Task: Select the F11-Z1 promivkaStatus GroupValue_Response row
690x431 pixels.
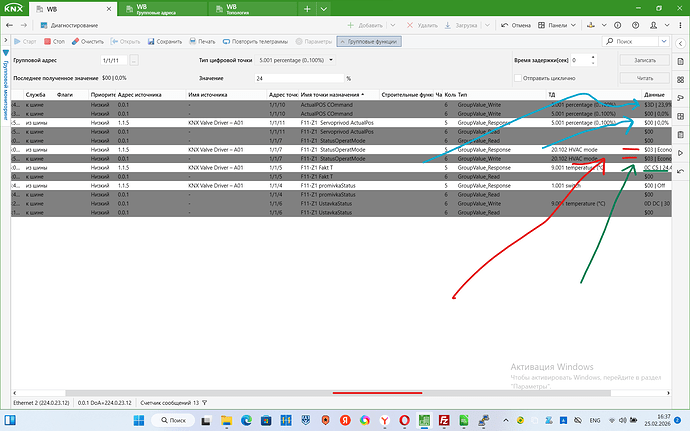Action: coord(341,186)
